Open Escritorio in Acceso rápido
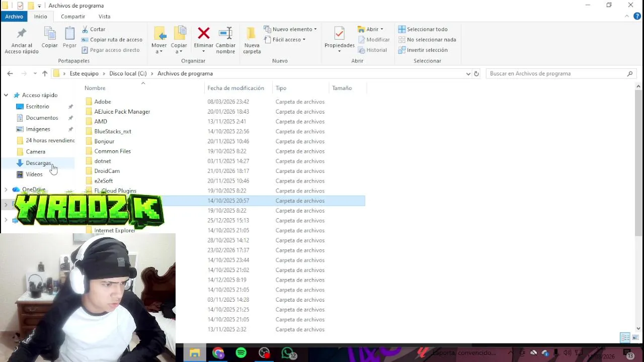The image size is (644, 362). coord(38,107)
